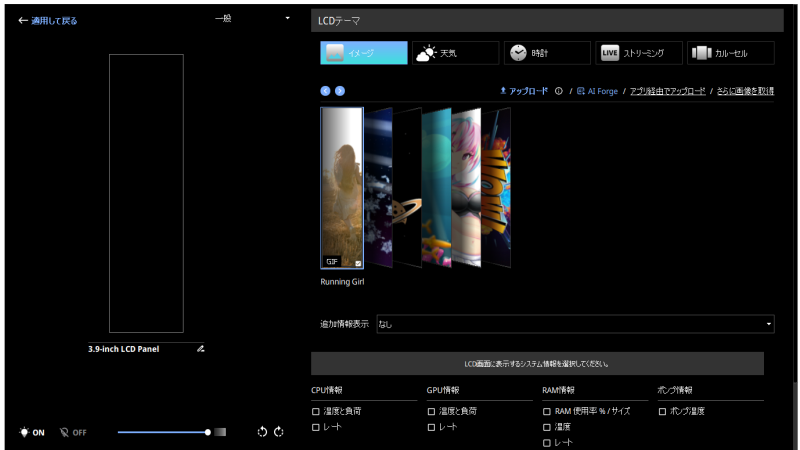Turn the LCD light ON with bulb icon
Viewport: 800px width, 450px height.
pos(32,432)
